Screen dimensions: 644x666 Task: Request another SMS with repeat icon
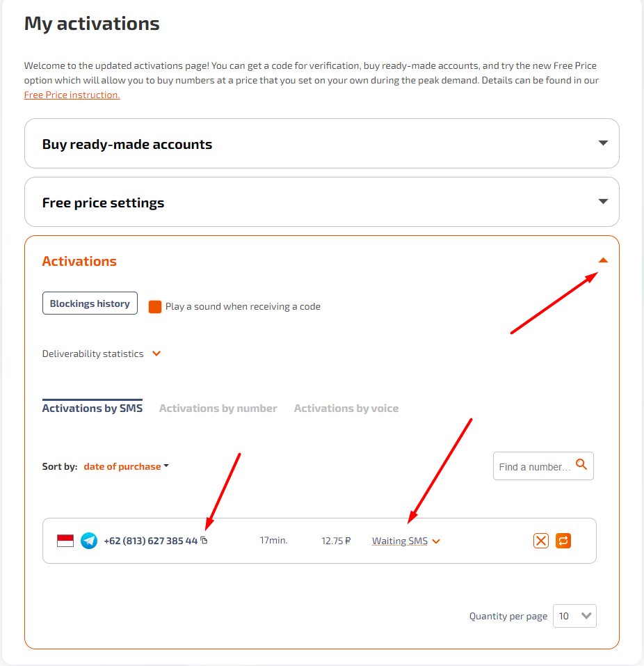click(563, 541)
